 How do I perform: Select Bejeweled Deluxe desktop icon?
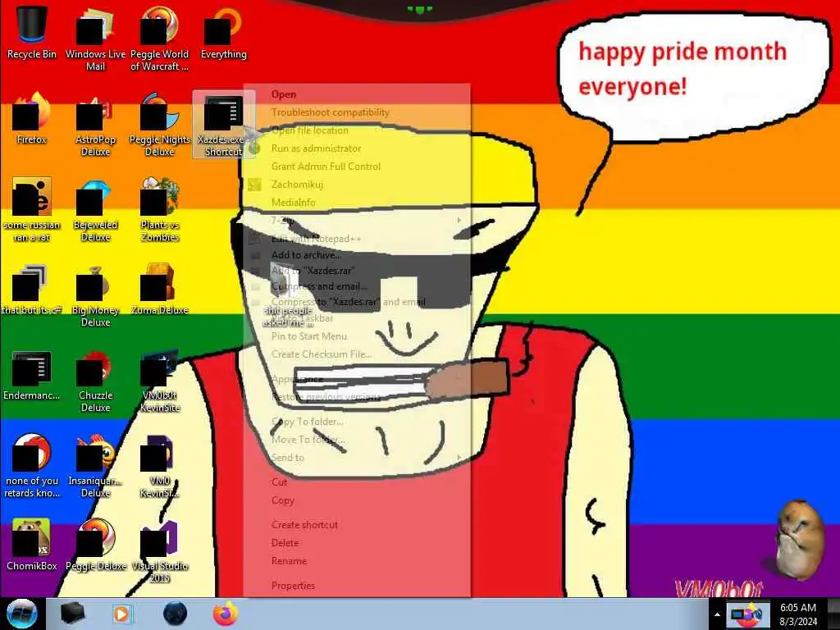pos(95,210)
